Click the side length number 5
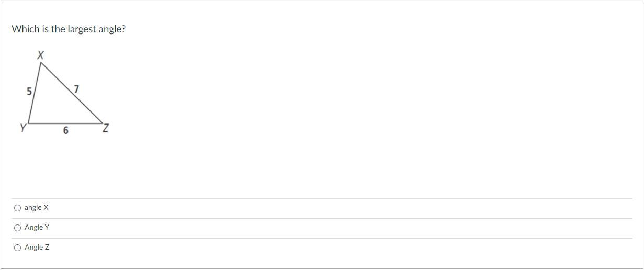Screen dimensions: 644x270 (x=29, y=92)
